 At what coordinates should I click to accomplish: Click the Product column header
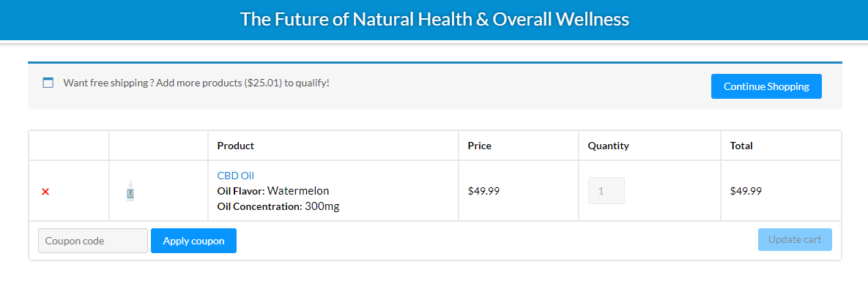pyautogui.click(x=235, y=146)
